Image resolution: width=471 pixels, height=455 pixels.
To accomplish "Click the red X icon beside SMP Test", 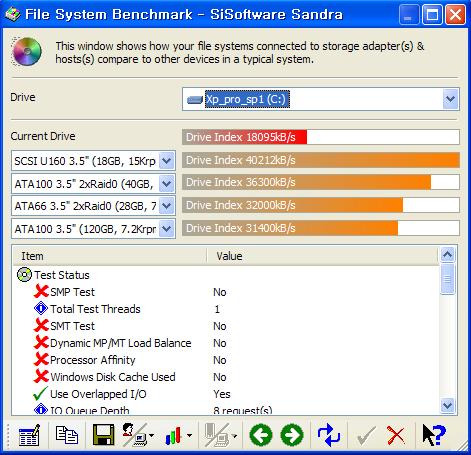I will [x=41, y=291].
